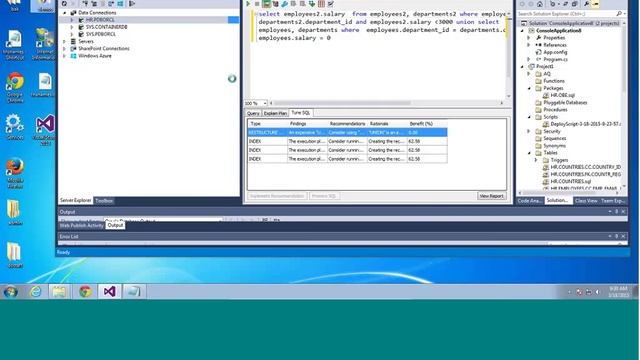This screenshot has height=360, width=640.
Task: Switch to the Explain Plan tab
Action: coord(275,113)
